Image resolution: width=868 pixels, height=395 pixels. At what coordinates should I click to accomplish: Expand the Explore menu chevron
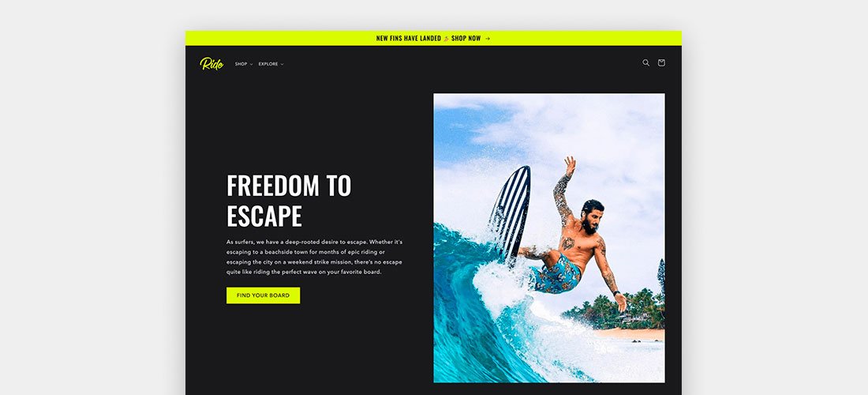click(x=282, y=64)
